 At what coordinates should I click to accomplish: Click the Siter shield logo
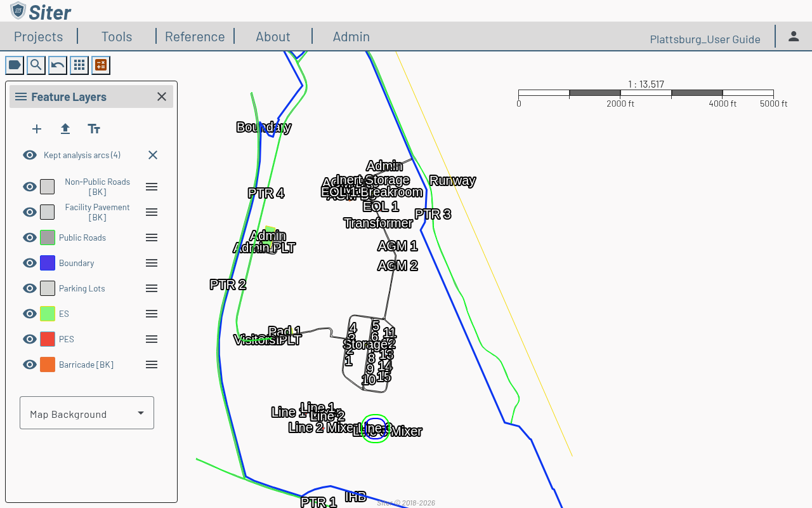[18, 11]
